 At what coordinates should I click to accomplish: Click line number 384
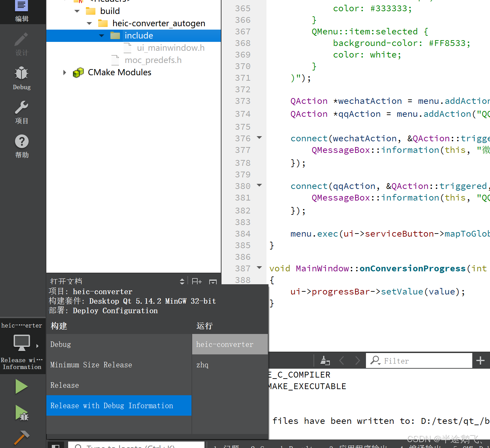[243, 234]
